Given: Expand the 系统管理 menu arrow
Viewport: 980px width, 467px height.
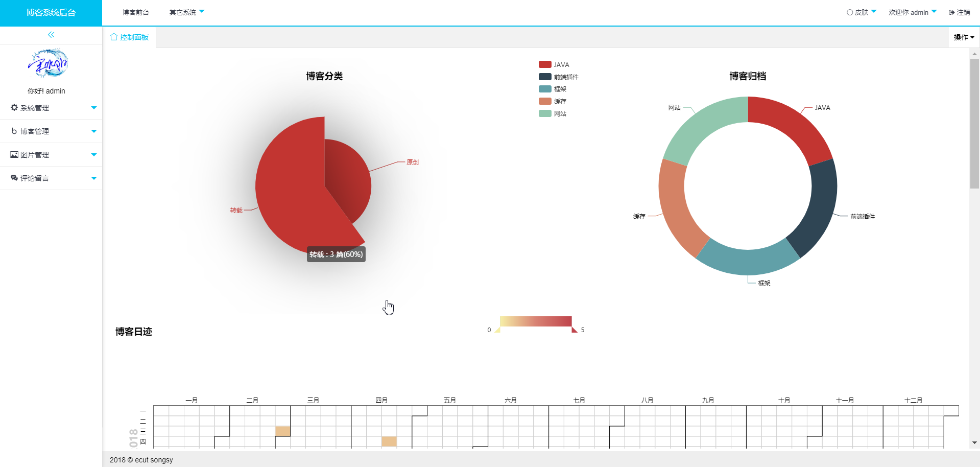Looking at the screenshot, I should 94,107.
